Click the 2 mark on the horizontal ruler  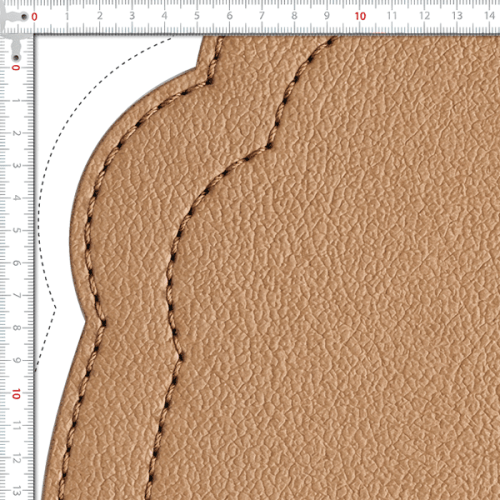(x=99, y=16)
